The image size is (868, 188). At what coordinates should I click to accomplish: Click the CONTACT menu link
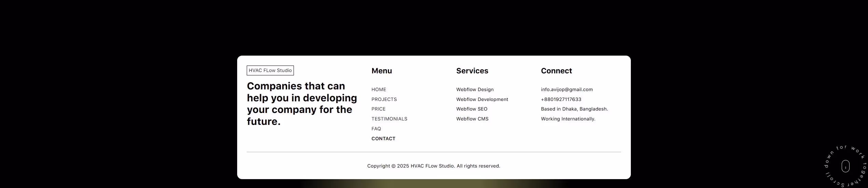click(x=383, y=139)
